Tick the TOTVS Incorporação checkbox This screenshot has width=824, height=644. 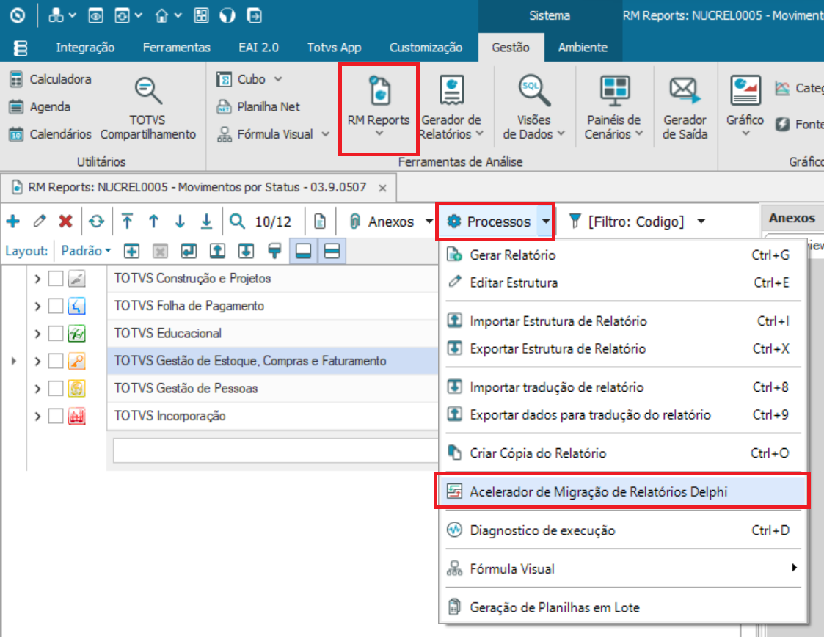(55, 416)
